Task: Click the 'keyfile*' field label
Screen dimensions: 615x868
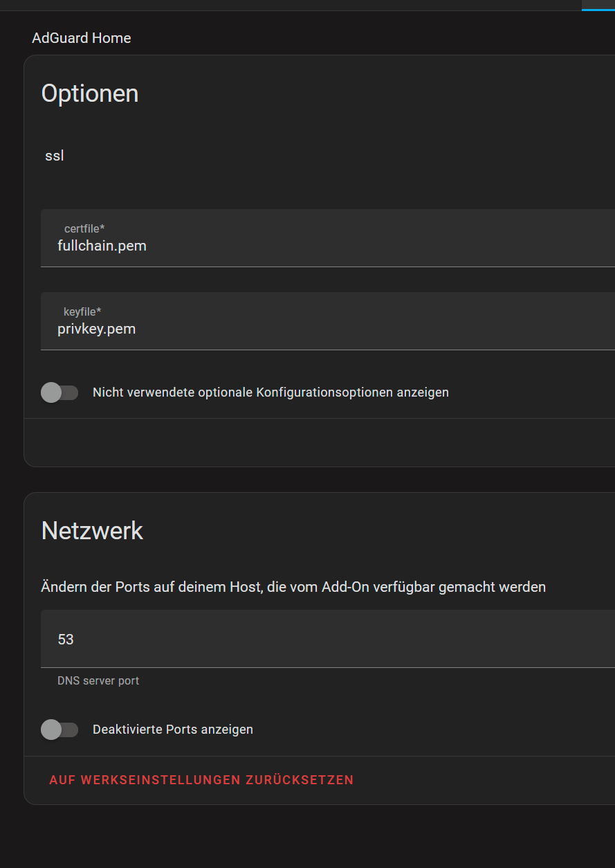Action: coord(82,311)
